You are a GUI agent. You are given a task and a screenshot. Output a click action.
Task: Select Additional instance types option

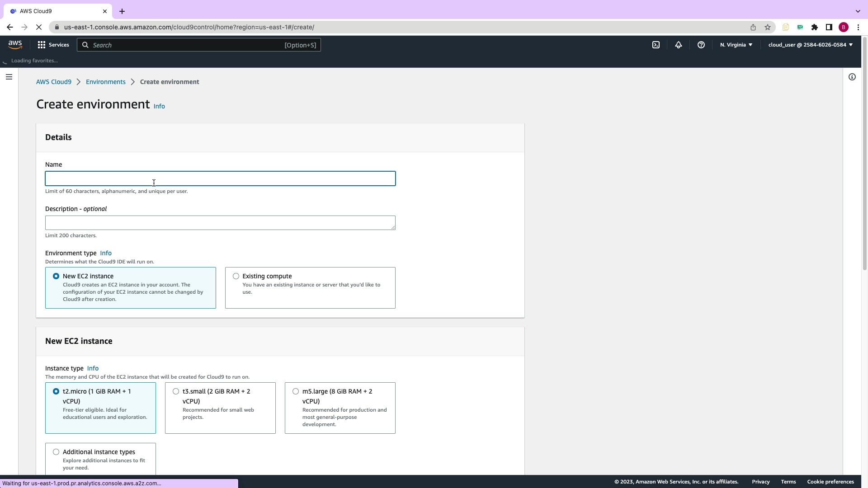[56, 452]
